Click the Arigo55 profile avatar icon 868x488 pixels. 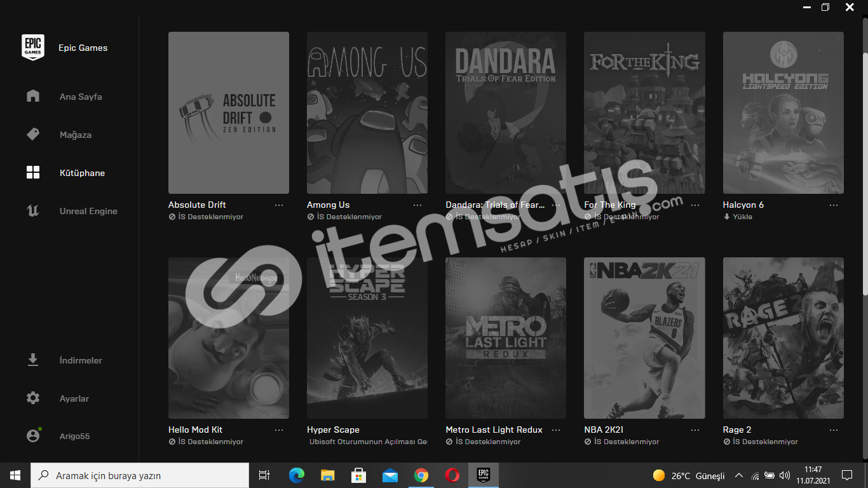[x=33, y=436]
